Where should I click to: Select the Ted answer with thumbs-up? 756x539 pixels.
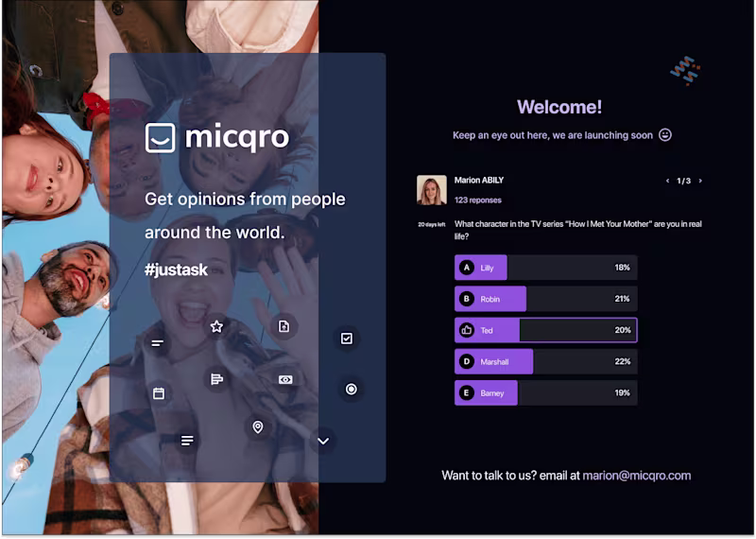click(x=546, y=330)
